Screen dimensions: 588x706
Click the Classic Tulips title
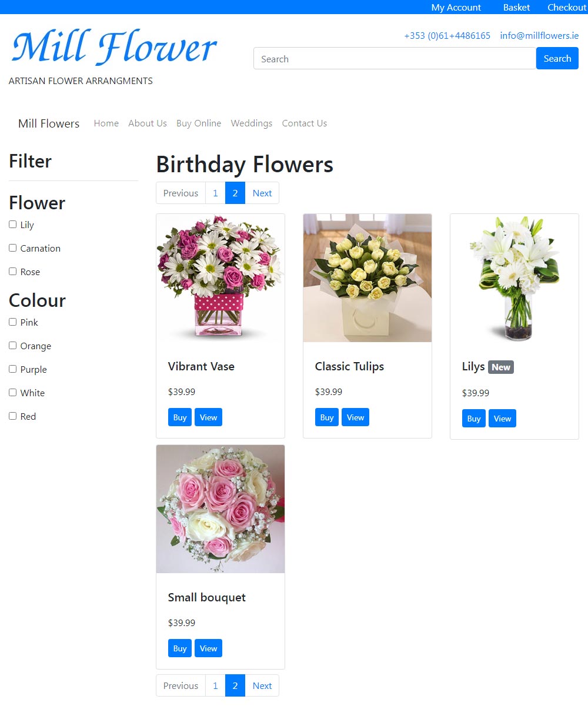pos(349,366)
